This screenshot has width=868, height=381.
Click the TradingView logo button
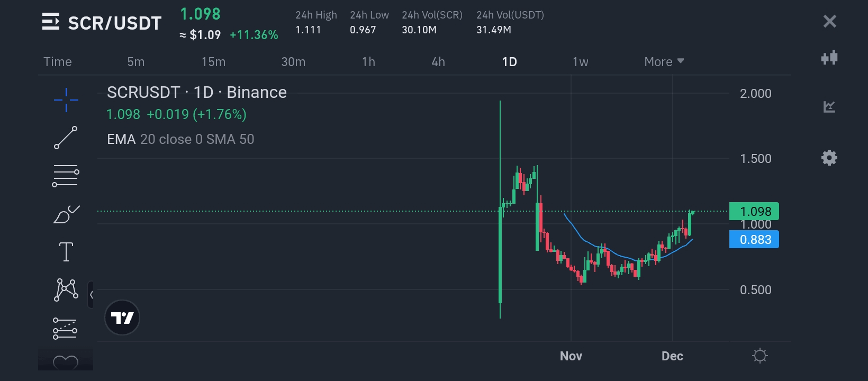coord(122,317)
